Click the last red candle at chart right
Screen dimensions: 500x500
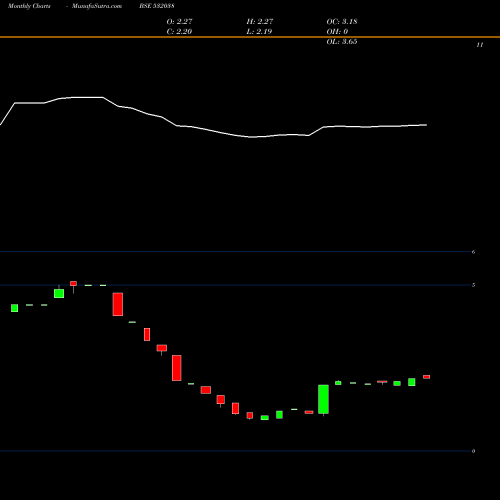[426, 377]
